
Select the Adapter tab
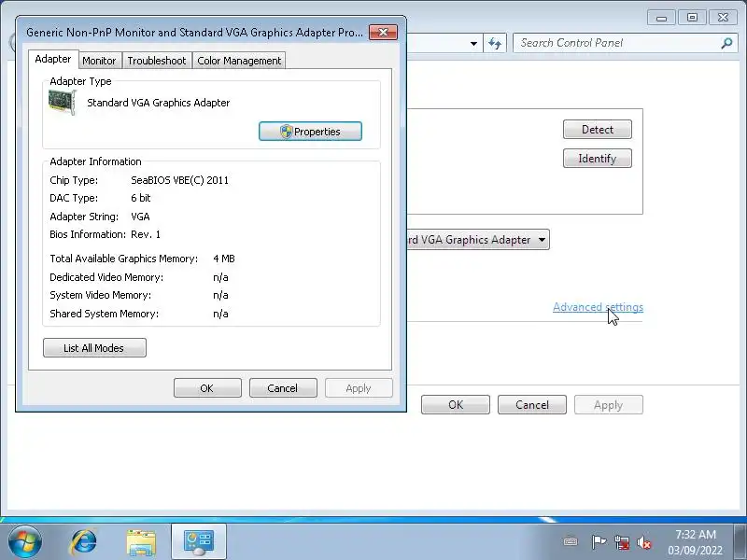coord(53,59)
